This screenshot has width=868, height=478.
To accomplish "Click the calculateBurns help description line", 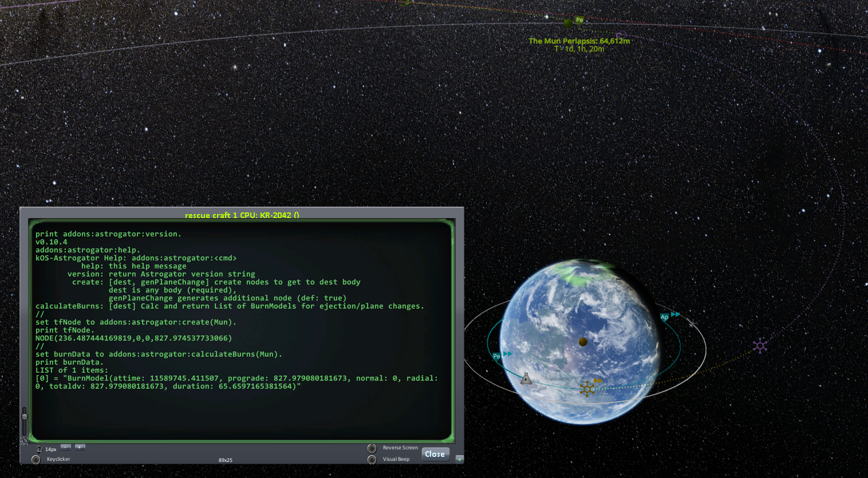I will [x=230, y=306].
